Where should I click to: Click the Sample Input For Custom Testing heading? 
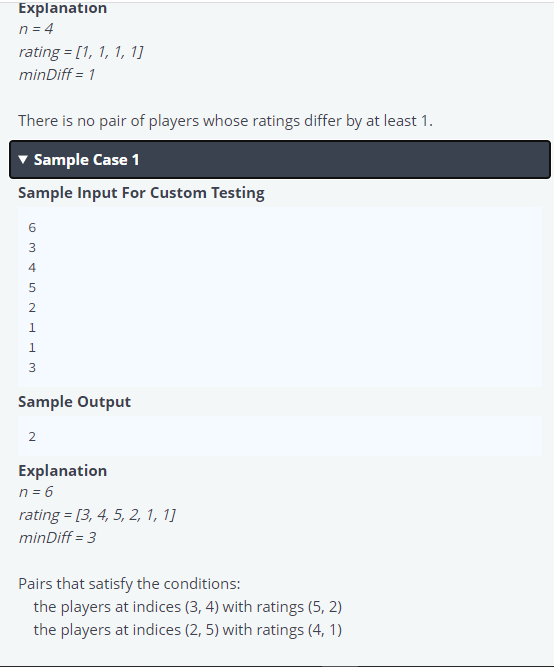pyautogui.click(x=141, y=193)
